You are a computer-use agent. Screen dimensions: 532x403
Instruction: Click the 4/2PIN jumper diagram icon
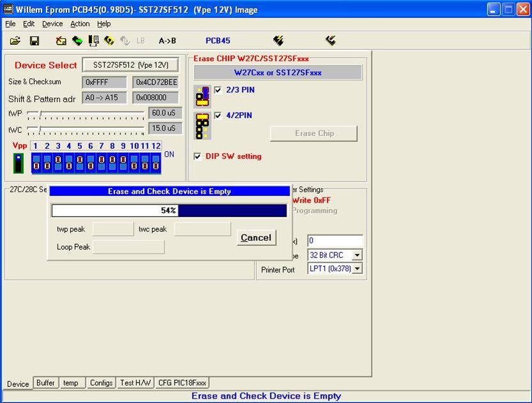(202, 126)
